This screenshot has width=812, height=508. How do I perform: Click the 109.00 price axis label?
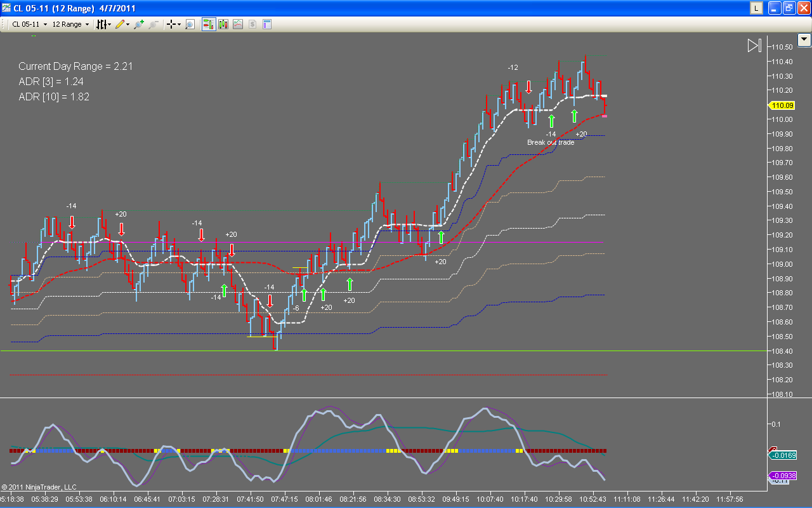[x=782, y=264]
